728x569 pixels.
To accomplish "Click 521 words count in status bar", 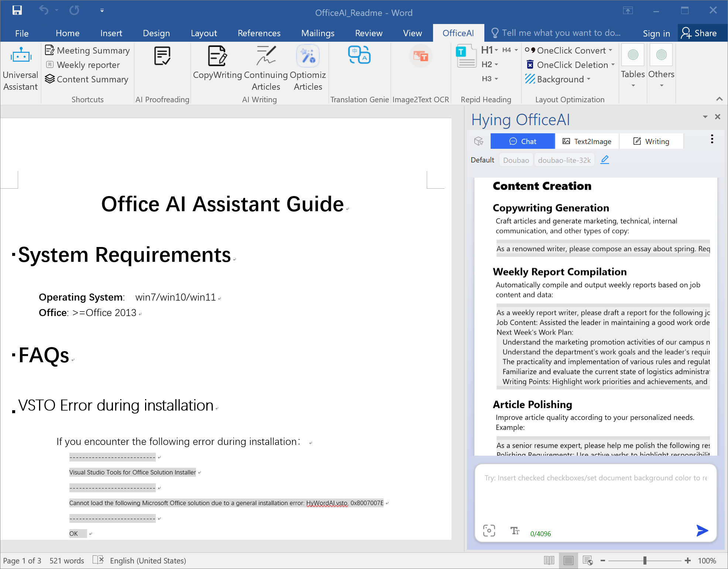I will (x=67, y=561).
